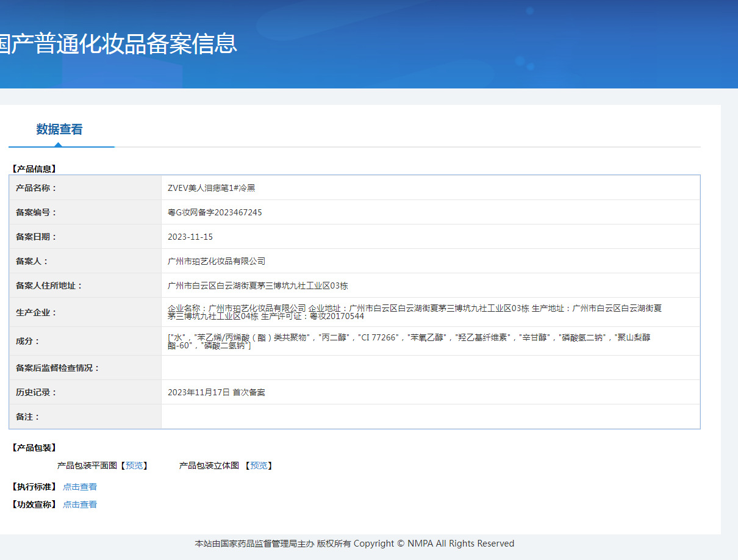Select the filing date 2023-11-15
Viewport: 738px width, 560px height.
(190, 237)
